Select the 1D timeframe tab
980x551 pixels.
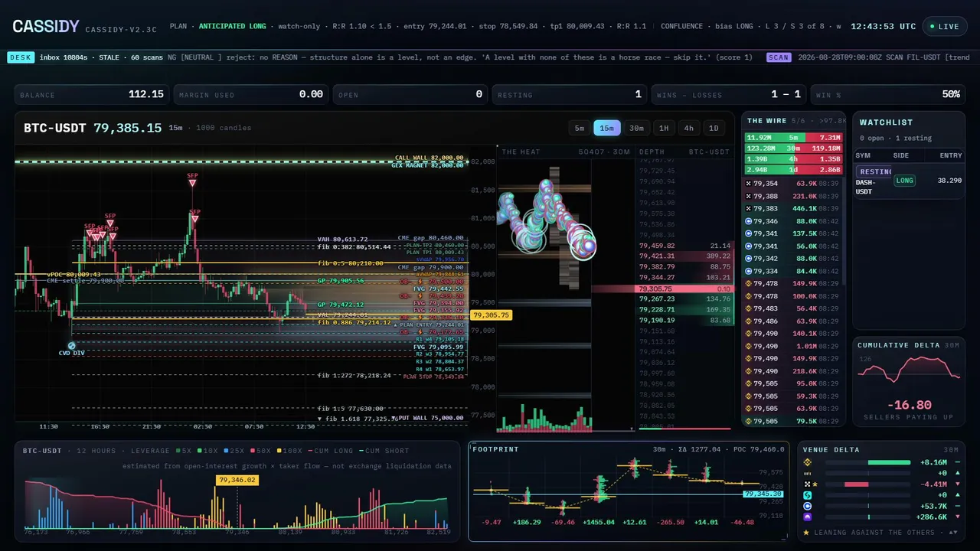[714, 128]
